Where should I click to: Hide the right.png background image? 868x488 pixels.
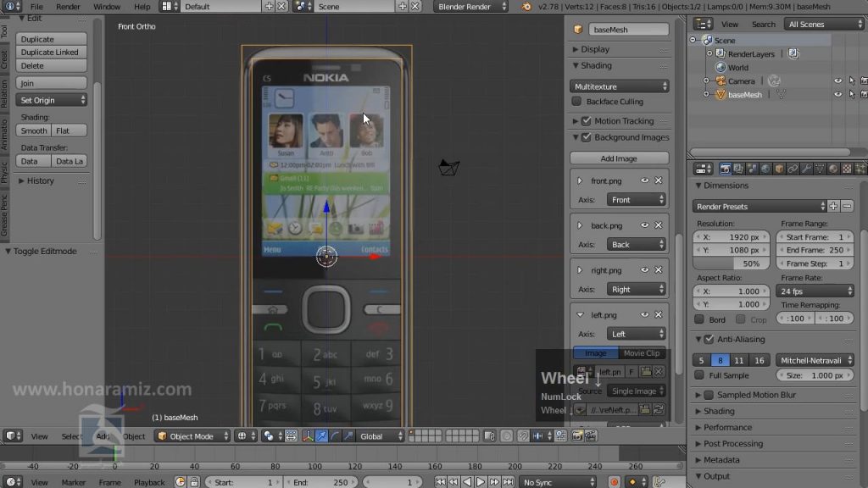click(645, 270)
